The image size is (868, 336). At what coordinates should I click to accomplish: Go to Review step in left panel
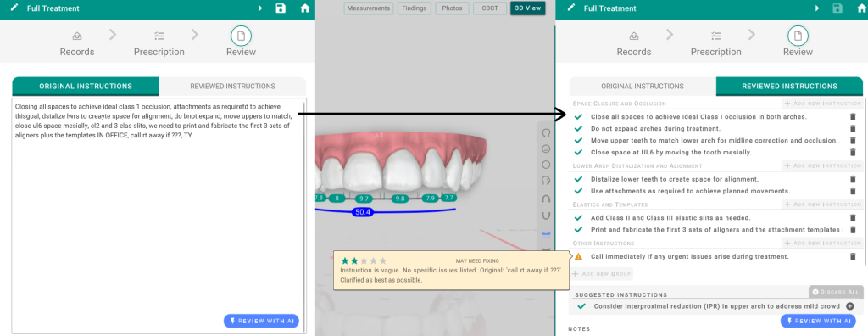(241, 42)
